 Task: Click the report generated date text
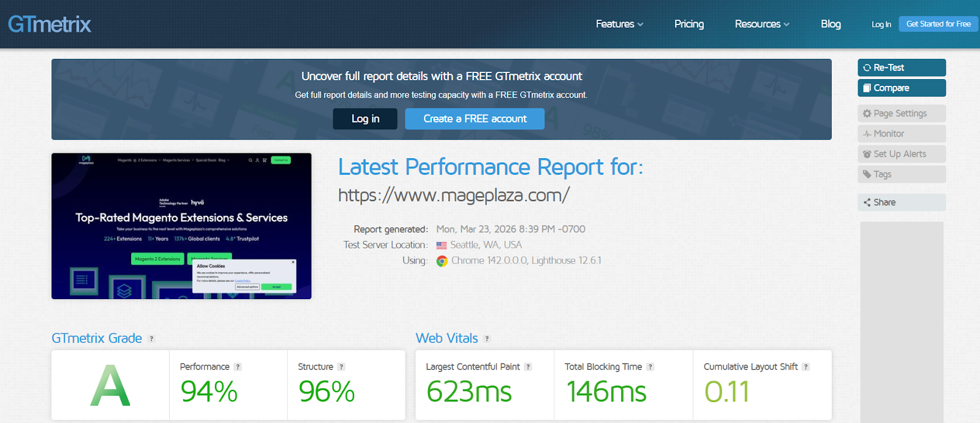tap(511, 229)
